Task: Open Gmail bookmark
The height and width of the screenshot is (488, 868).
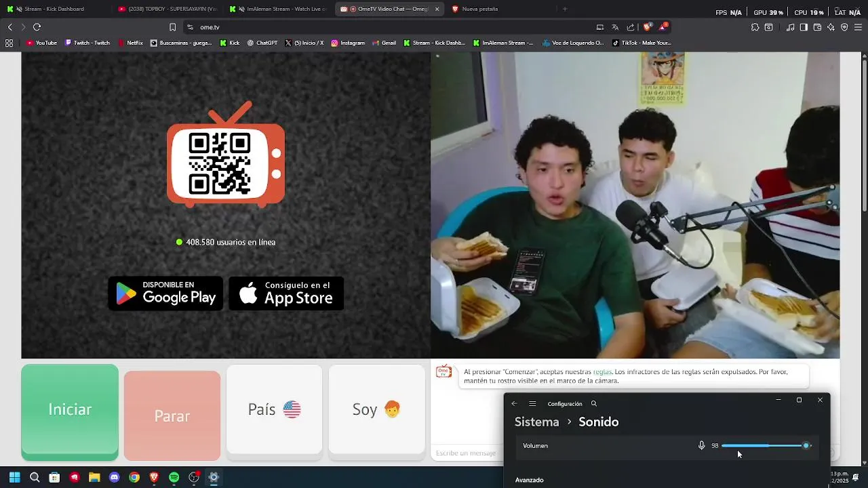Action: pos(384,43)
